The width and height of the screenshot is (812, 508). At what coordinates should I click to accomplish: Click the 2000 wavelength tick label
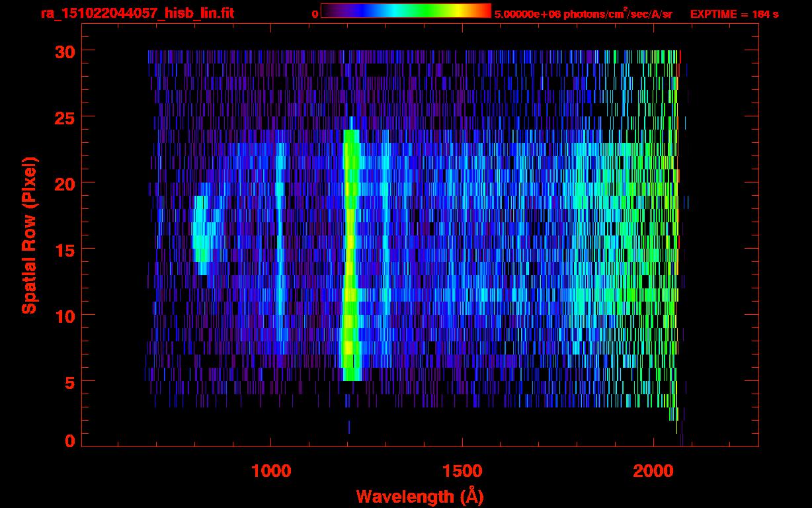coord(654,471)
